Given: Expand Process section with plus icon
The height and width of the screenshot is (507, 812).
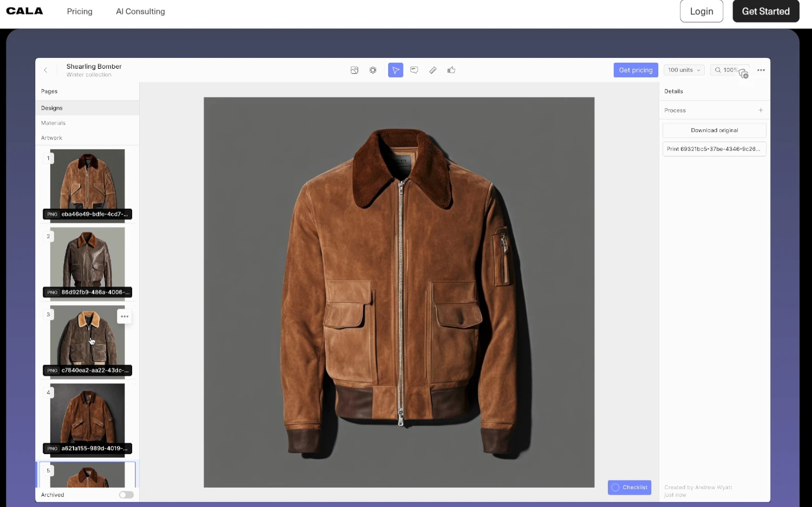Looking at the screenshot, I should [761, 110].
